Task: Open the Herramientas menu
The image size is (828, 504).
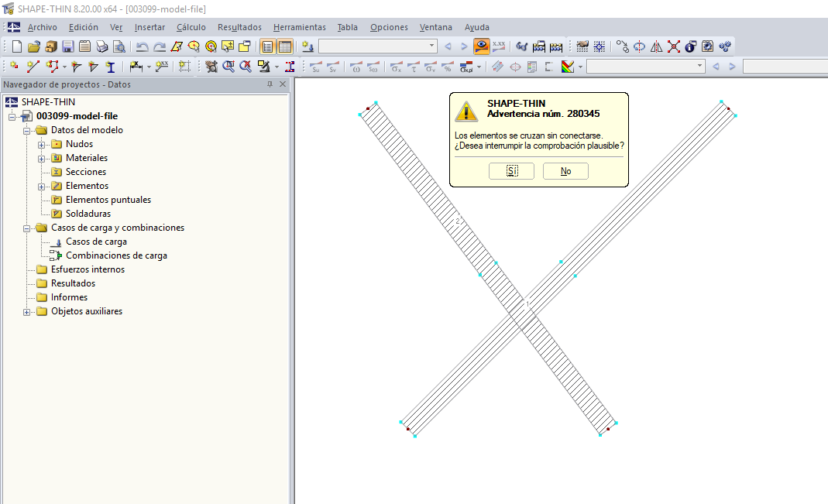Action: coord(300,27)
